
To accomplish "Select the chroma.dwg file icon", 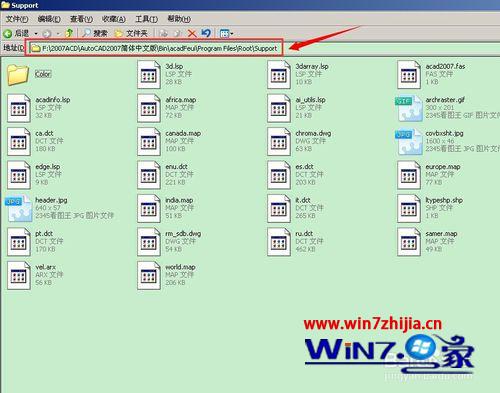I will coord(279,142).
